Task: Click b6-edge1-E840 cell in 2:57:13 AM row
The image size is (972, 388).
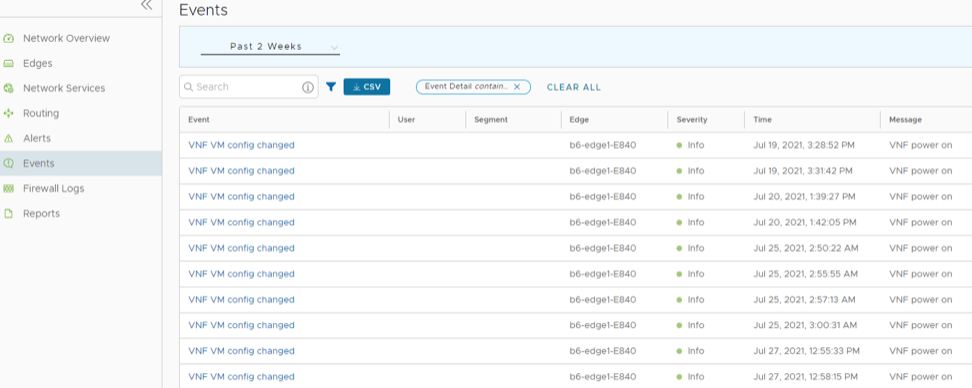Action: click(x=603, y=299)
